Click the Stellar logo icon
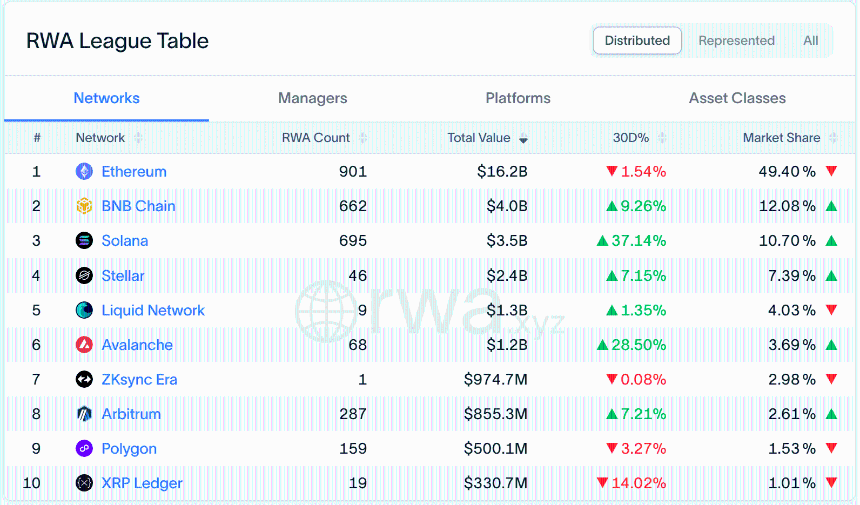 click(x=84, y=275)
